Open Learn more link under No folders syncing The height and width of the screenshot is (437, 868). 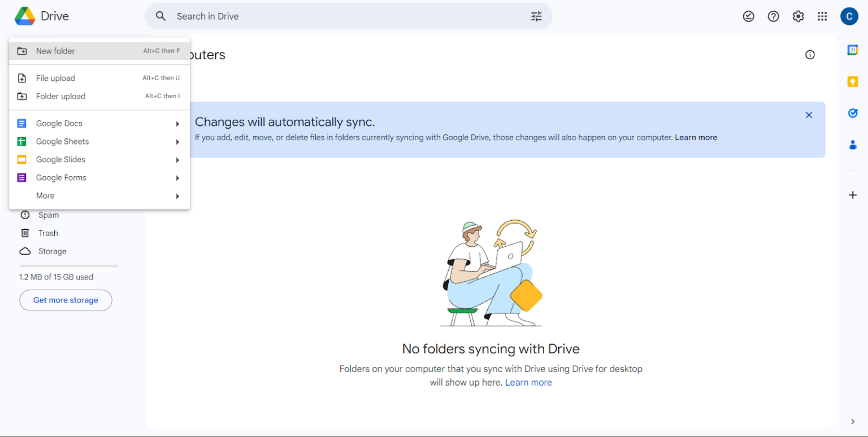click(x=528, y=382)
